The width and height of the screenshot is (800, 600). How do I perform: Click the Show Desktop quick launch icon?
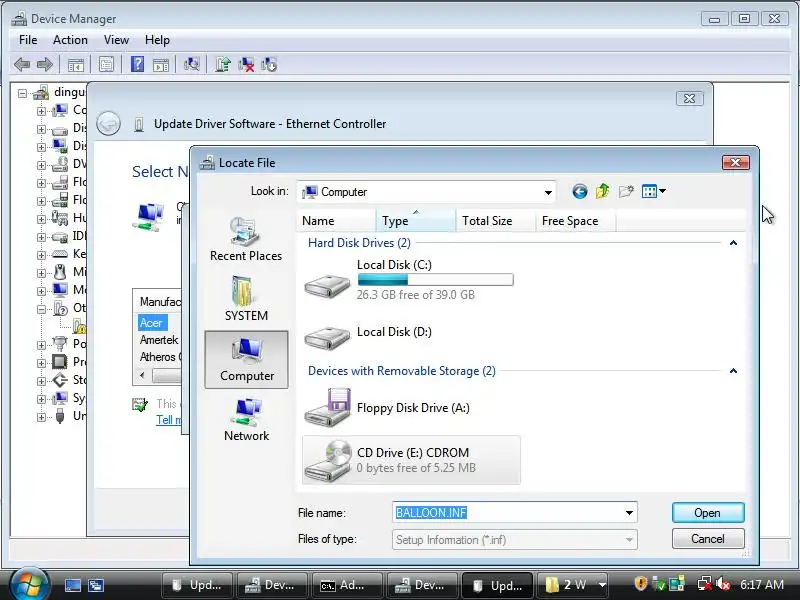72,585
